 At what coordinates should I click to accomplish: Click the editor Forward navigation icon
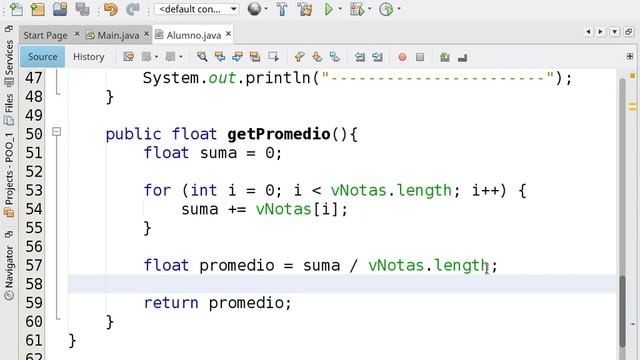click(170, 57)
